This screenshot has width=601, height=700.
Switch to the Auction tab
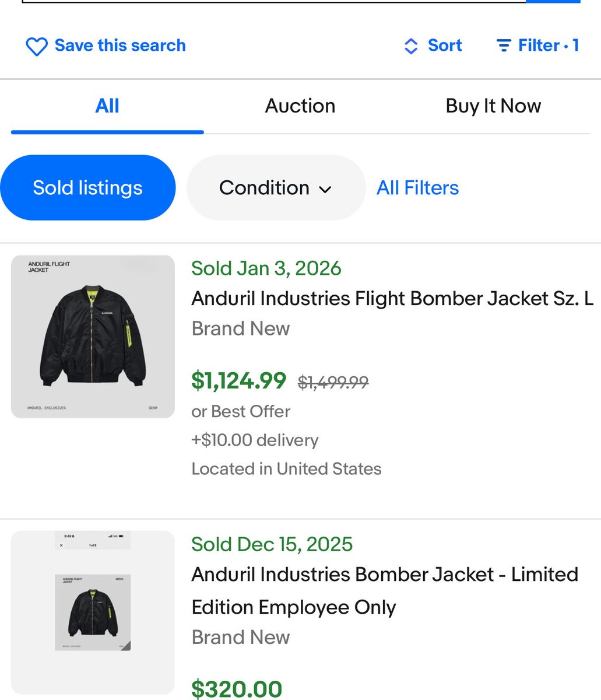[300, 106]
